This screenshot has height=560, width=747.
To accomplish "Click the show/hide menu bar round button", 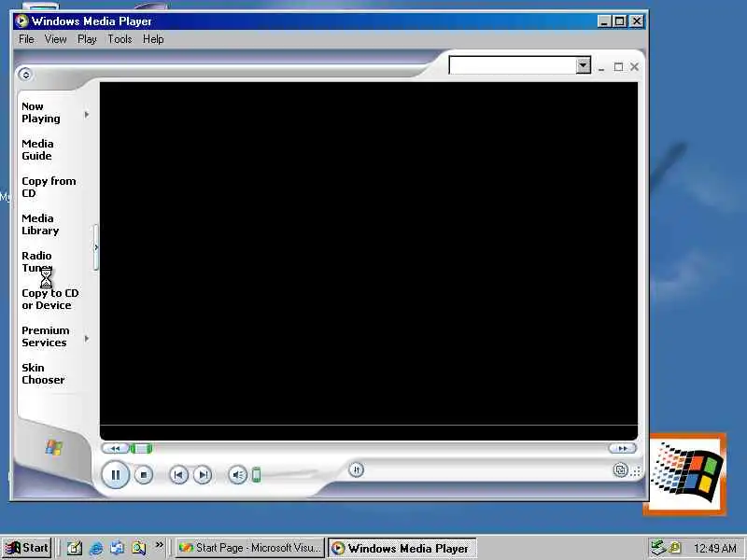I will [25, 75].
